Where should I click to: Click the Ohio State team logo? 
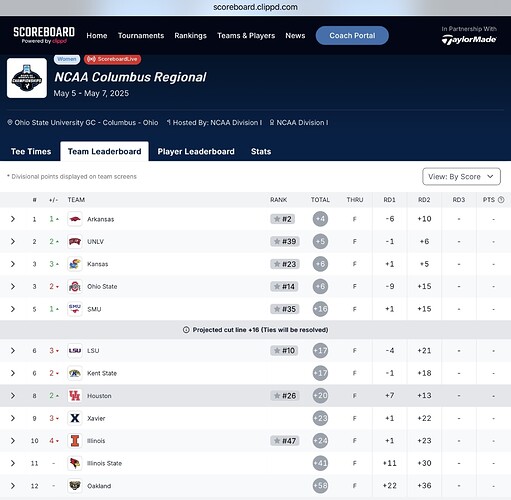point(75,286)
